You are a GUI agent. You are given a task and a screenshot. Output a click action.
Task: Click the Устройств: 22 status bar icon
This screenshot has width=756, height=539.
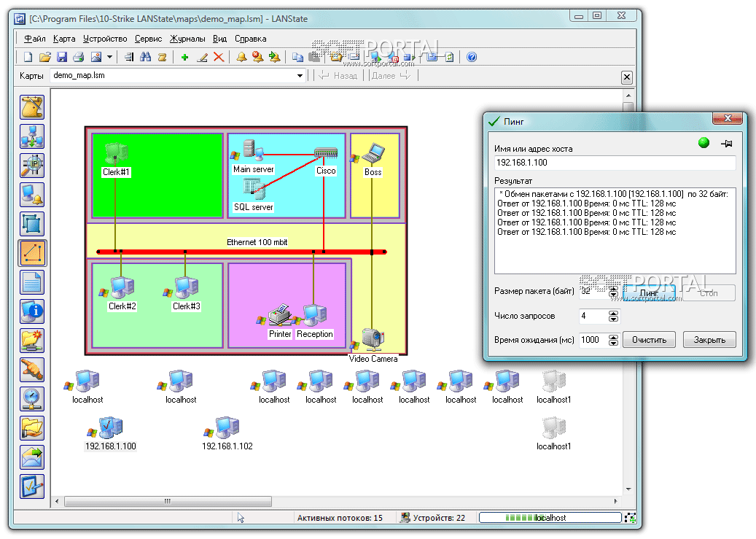pyautogui.click(x=405, y=518)
